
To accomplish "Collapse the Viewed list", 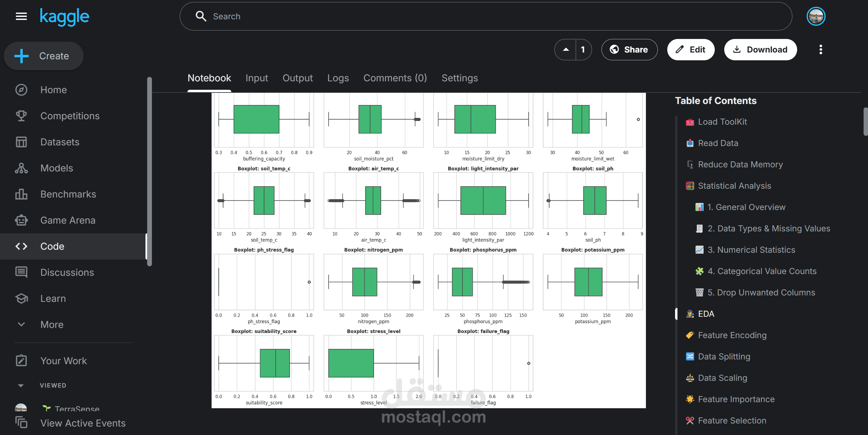I will click(x=21, y=386).
